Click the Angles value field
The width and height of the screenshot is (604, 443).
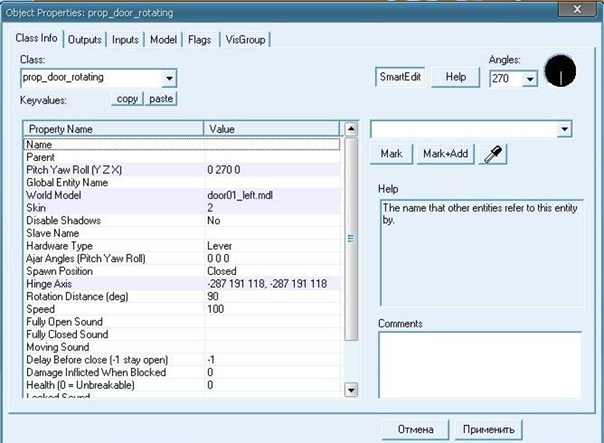tap(507, 79)
